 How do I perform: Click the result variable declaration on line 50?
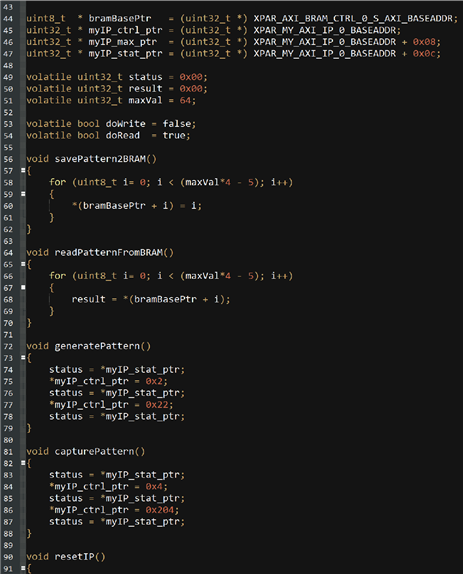click(x=145, y=89)
